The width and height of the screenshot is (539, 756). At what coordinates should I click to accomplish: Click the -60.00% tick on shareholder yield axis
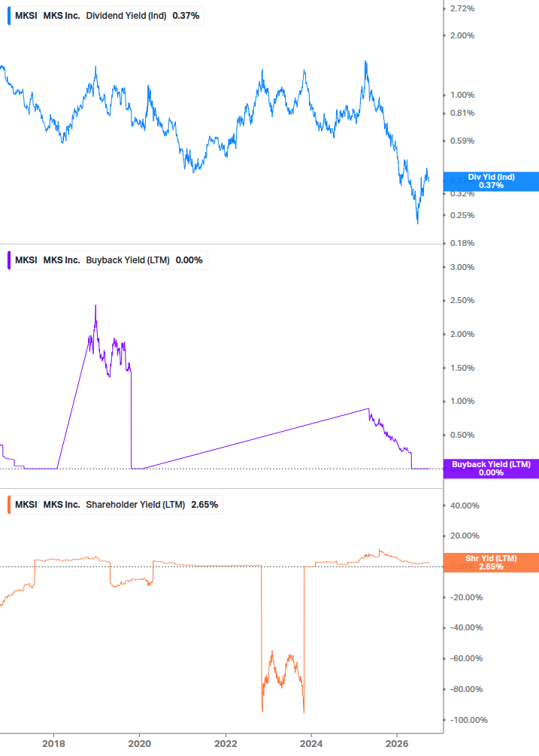point(466,659)
